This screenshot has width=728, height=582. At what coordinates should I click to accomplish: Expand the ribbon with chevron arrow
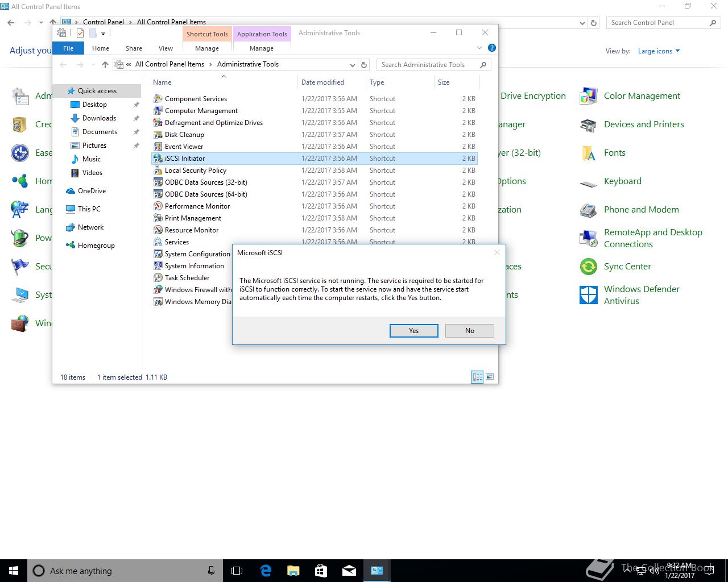pos(479,48)
